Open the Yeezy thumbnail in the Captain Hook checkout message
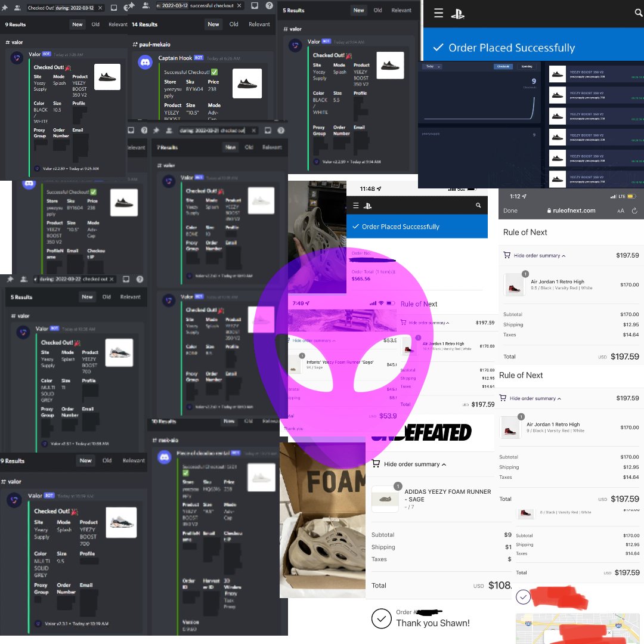 click(247, 83)
